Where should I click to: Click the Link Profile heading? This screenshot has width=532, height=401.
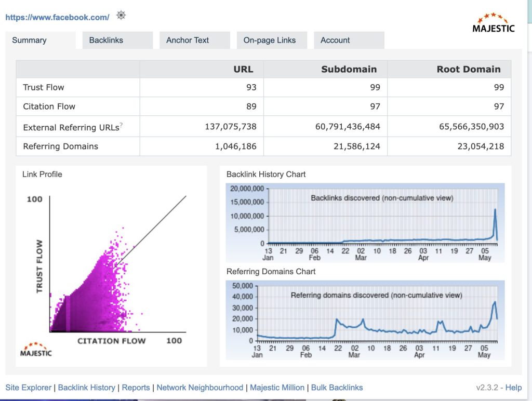[42, 175]
